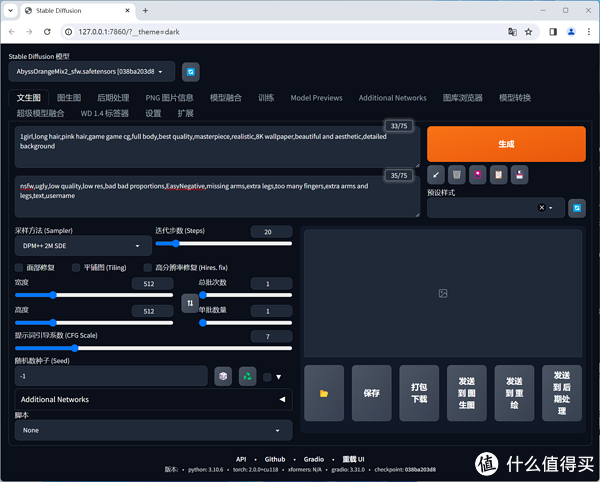Open the Additional Networks top tab
The height and width of the screenshot is (482, 600).
click(x=392, y=98)
